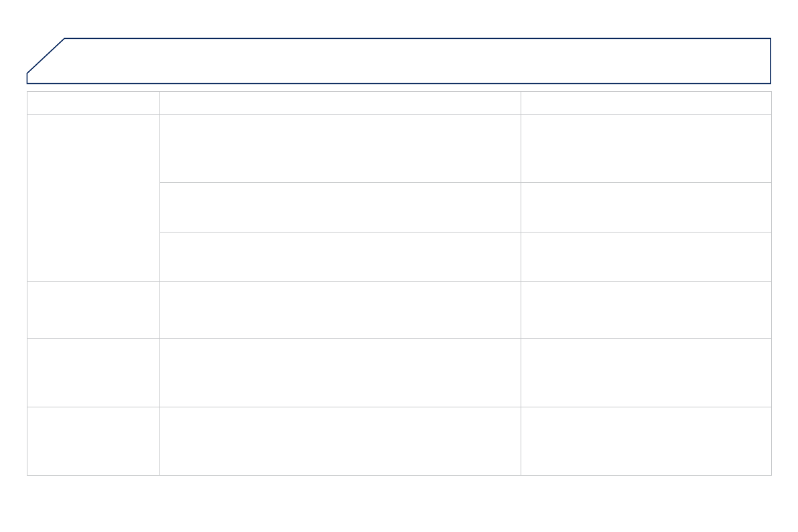Screen dimensions: 798x532
Task: Click the third-column header cell
Action: [x=646, y=103]
